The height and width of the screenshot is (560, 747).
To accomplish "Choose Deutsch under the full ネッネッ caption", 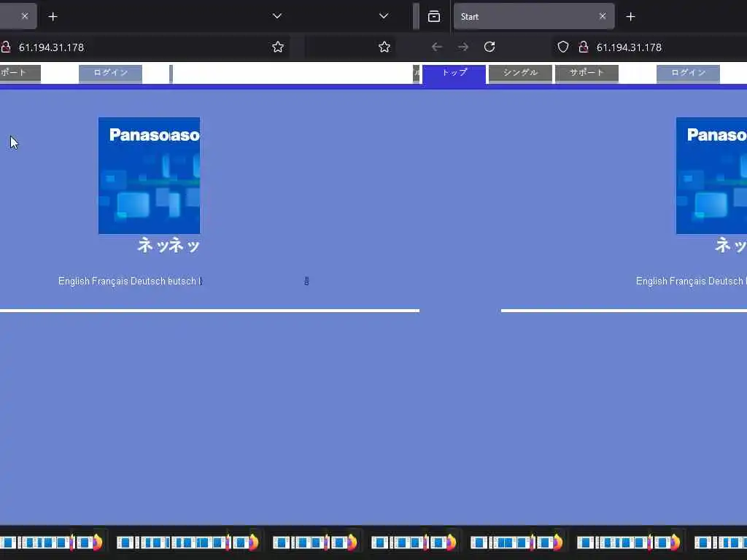I will [x=147, y=281].
